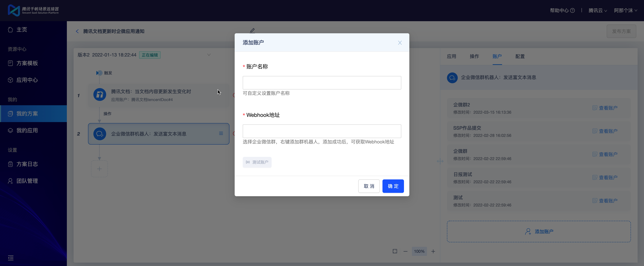Click the 100% zoom level

point(419,251)
